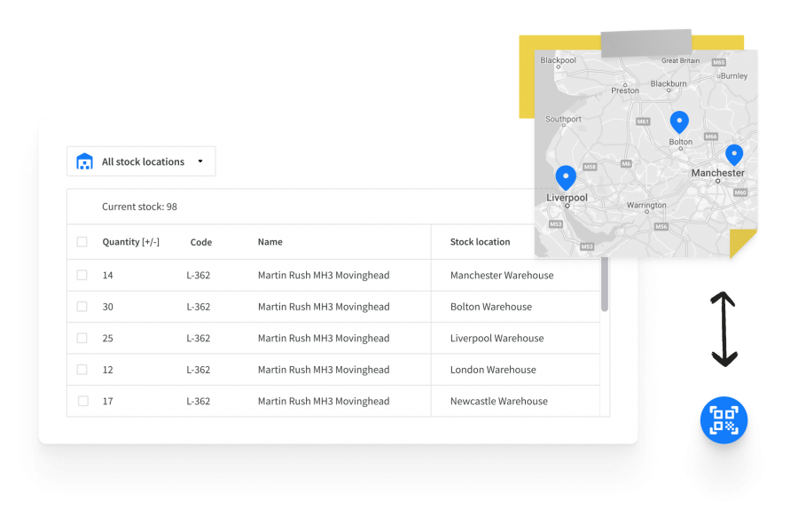This screenshot has height=532, width=798.
Task: Click the table's vertical scrollbar
Action: point(605,286)
